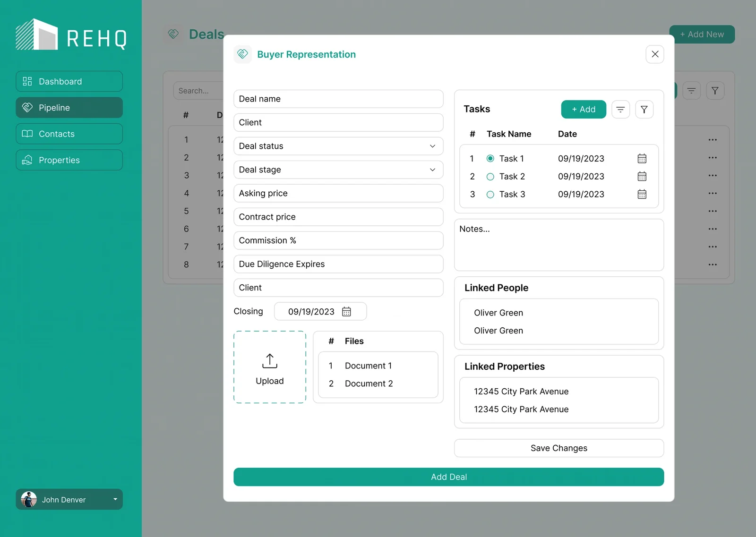The height and width of the screenshot is (537, 756).
Task: Focus the Asking price field
Action: [338, 193]
